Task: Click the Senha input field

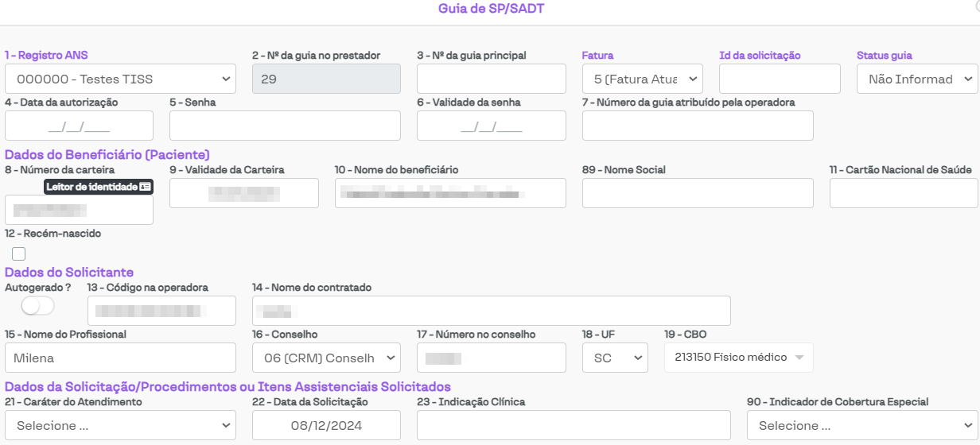Action: point(285,126)
